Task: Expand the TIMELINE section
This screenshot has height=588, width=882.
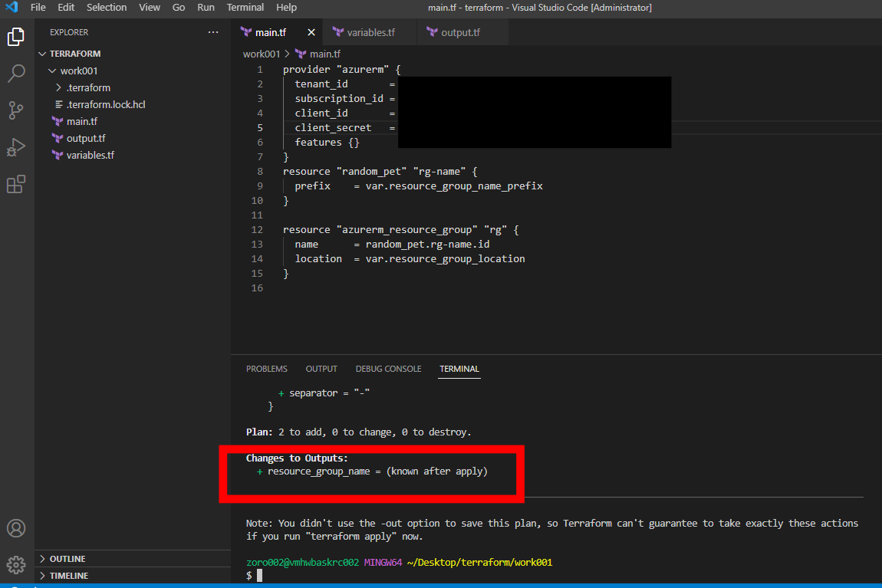Action: point(42,576)
